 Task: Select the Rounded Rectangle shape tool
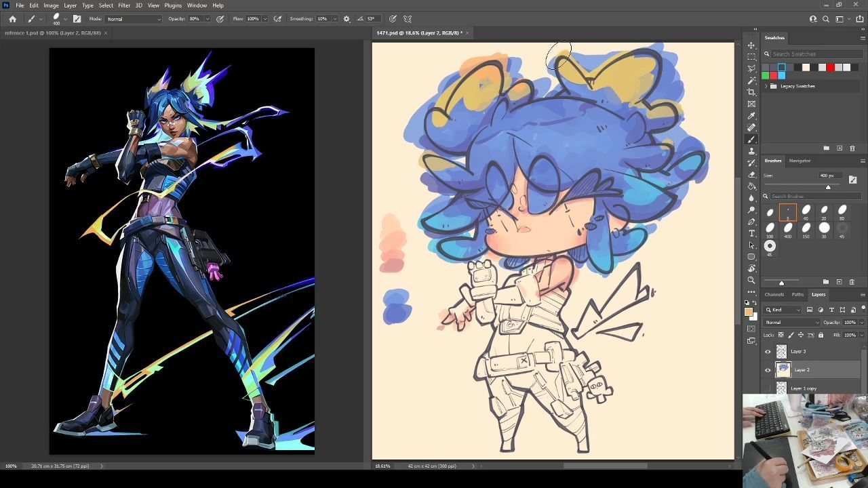pyautogui.click(x=751, y=257)
